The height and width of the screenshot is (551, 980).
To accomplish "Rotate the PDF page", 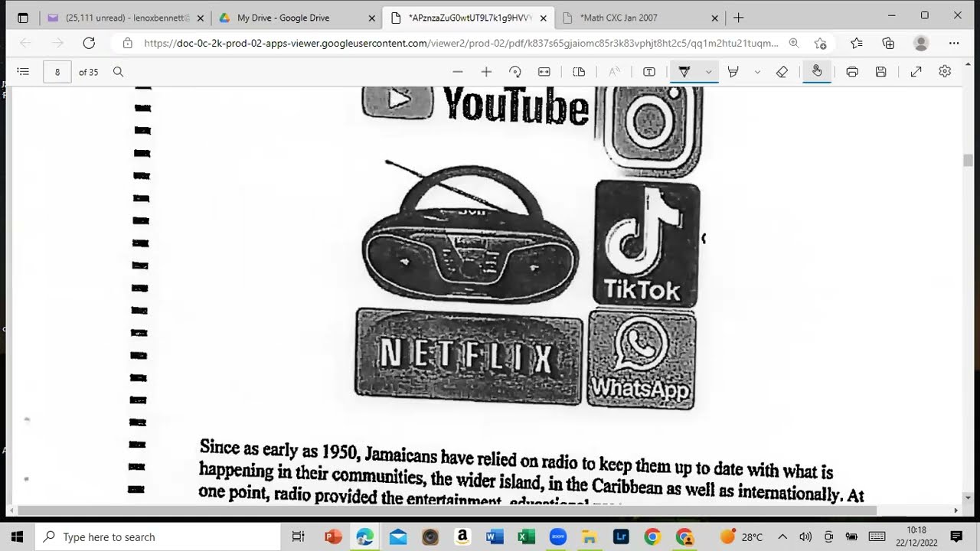I will coord(515,72).
